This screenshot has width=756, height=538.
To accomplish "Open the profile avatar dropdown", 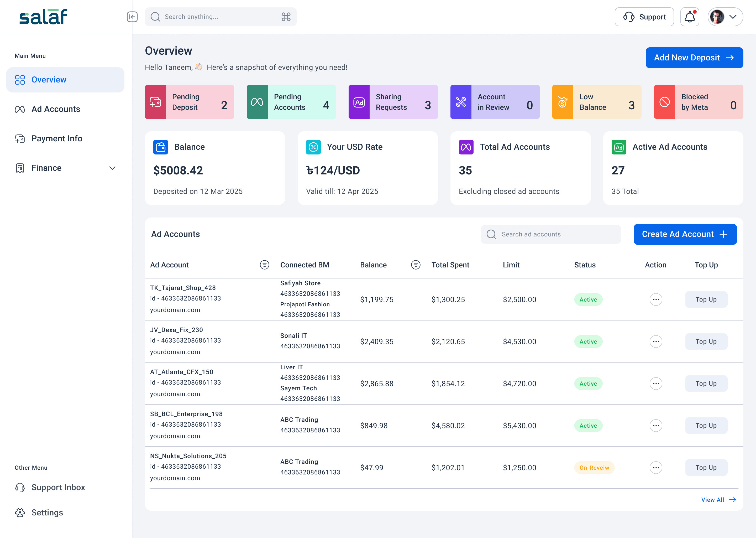I will [725, 17].
